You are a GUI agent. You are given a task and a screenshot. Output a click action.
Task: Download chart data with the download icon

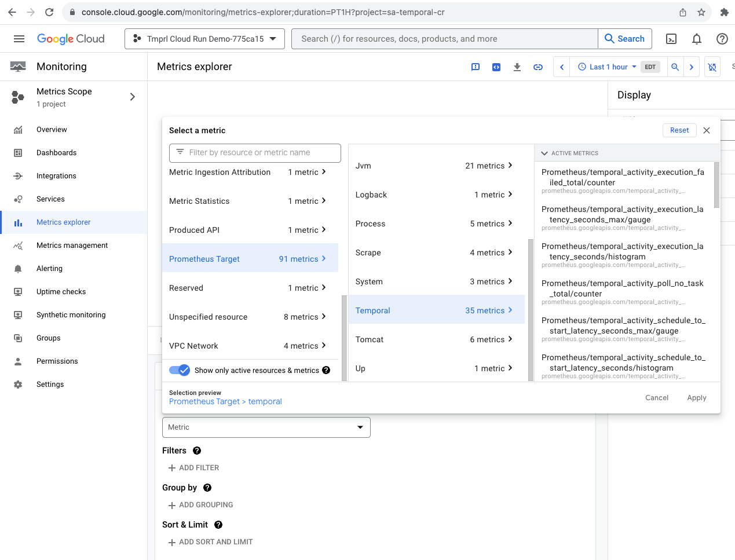point(517,67)
